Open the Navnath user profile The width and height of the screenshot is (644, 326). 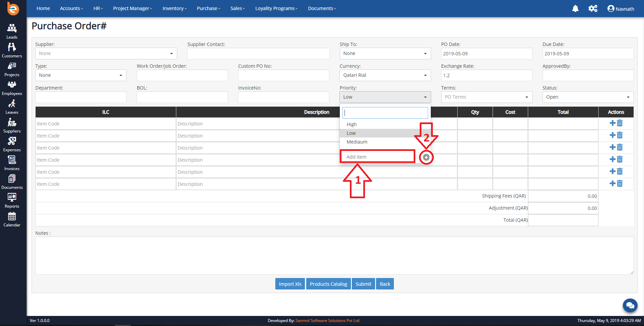(621, 9)
